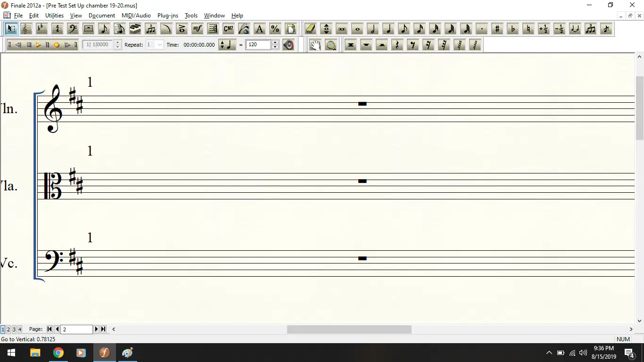Image resolution: width=644 pixels, height=362 pixels.
Task: Select the Chord tool (CM7 icon)
Action: coord(228,29)
